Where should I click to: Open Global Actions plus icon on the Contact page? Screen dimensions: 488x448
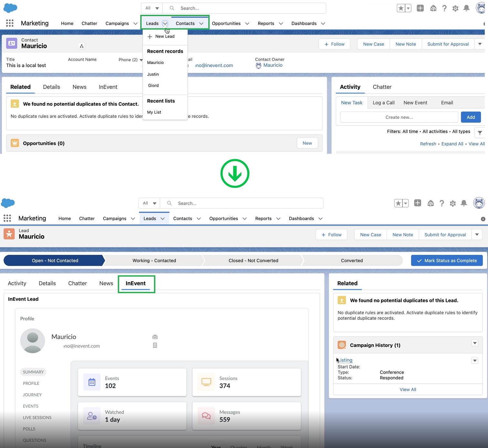point(420,8)
